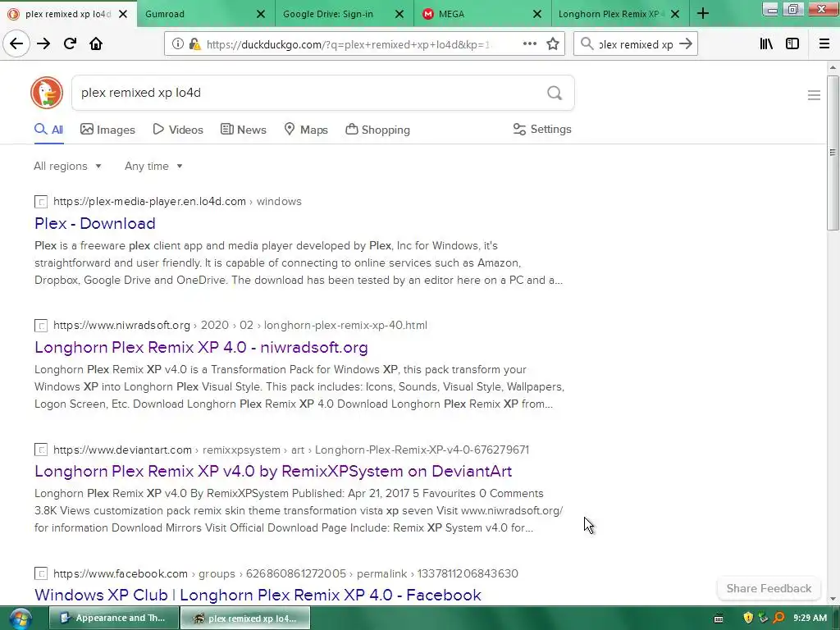
Task: Select the Shopping search category
Action: (x=377, y=130)
